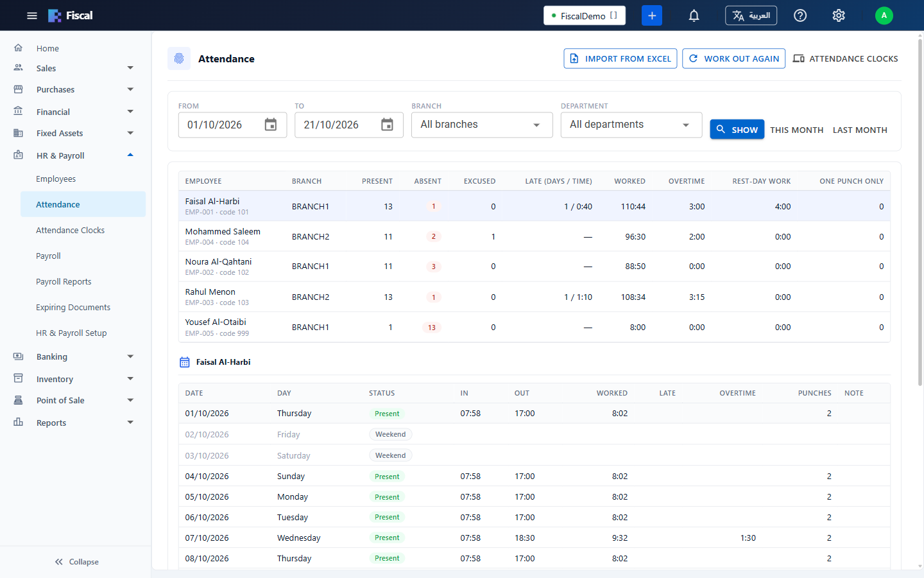Collapse the sidebar
924x578 pixels.
pos(76,561)
